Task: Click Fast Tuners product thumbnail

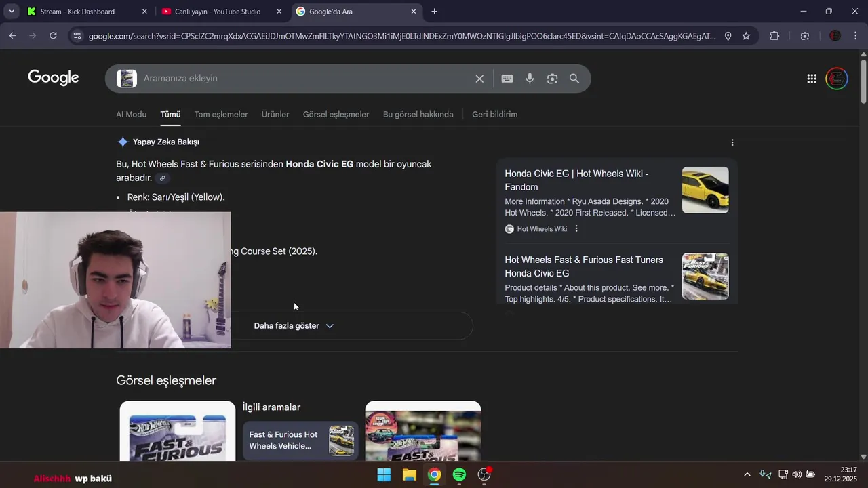Action: 705,277
